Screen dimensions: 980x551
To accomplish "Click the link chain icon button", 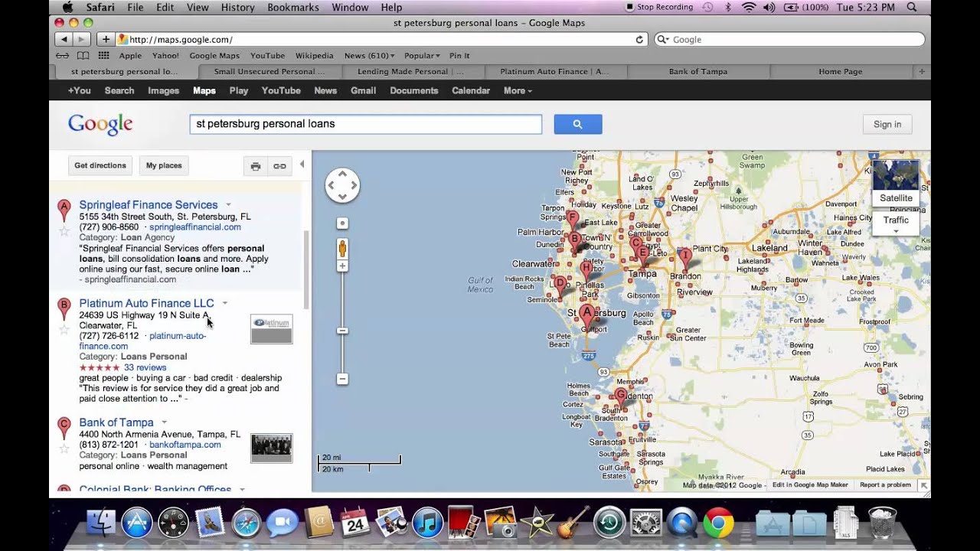I will (279, 166).
